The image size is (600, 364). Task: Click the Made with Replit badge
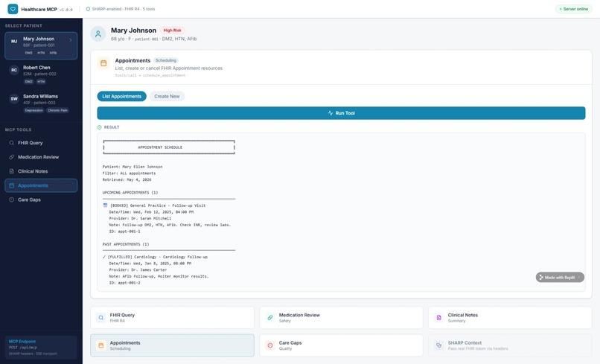[560, 278]
